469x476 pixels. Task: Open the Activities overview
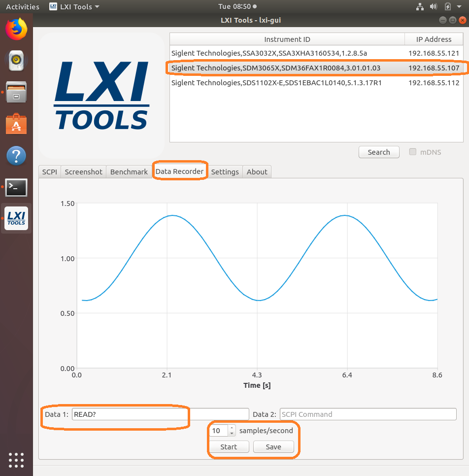(x=22, y=6)
